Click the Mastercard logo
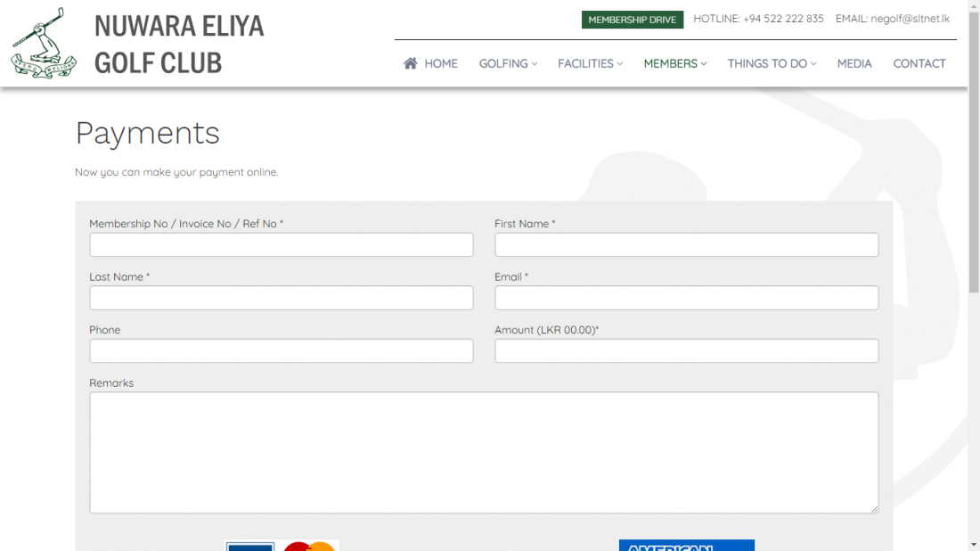 pyautogui.click(x=309, y=546)
